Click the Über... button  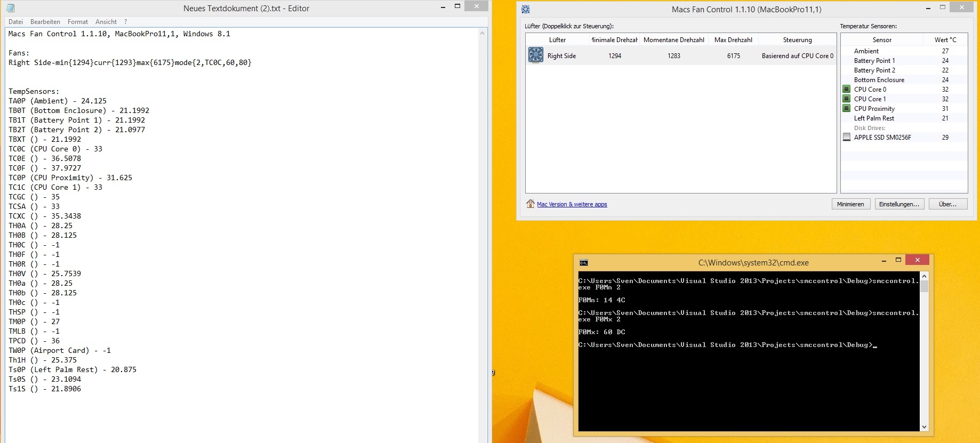pos(948,204)
